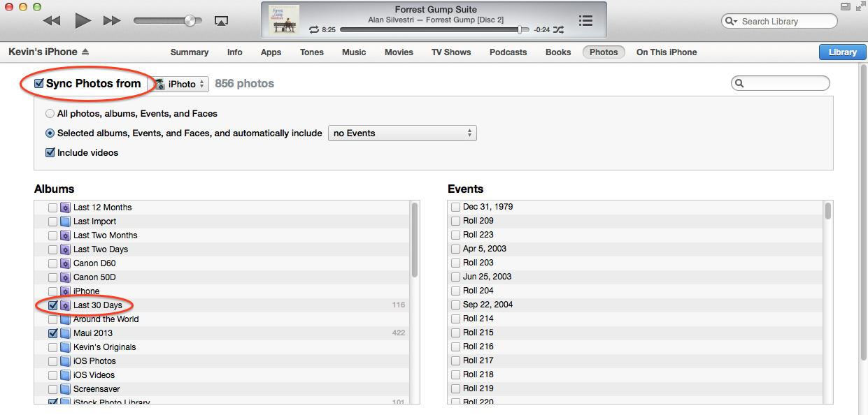
Task: Click the rewind previous track button
Action: (x=51, y=21)
